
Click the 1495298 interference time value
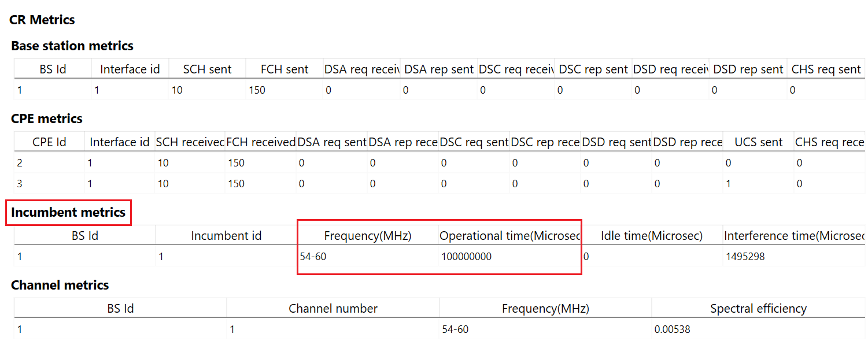tap(745, 257)
